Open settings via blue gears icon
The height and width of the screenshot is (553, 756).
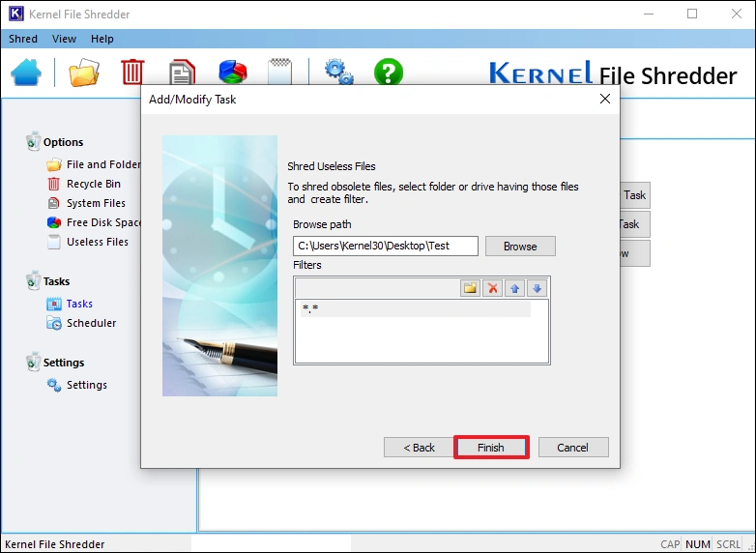338,73
